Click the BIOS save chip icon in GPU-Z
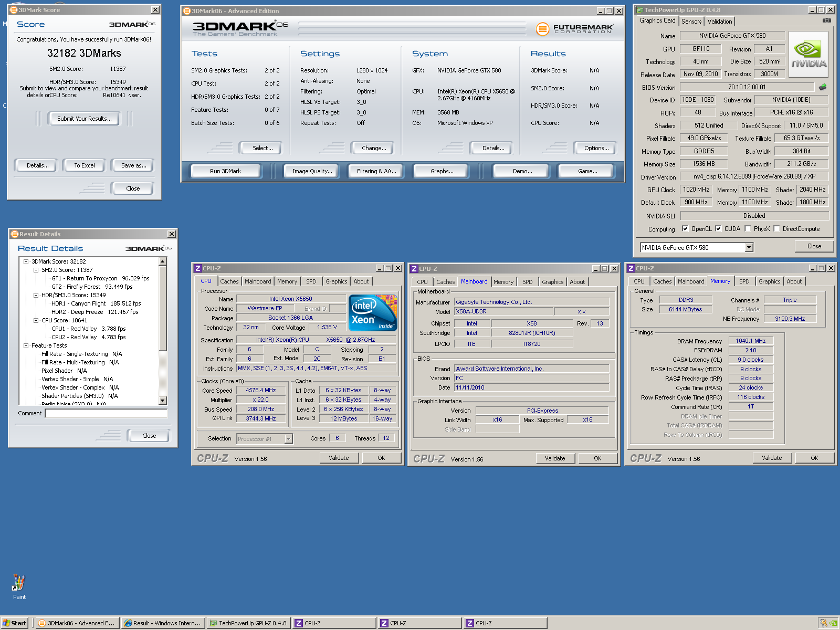 coord(823,87)
